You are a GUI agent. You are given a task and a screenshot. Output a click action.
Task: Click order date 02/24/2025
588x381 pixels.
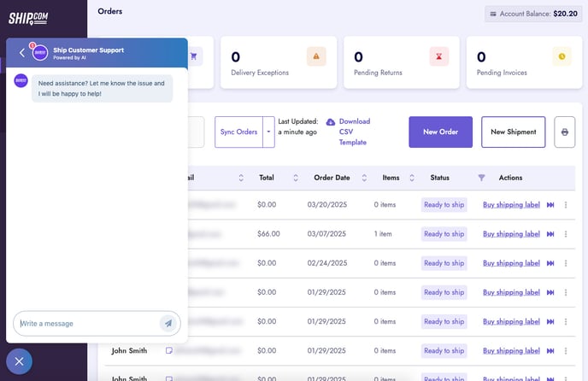pos(327,263)
